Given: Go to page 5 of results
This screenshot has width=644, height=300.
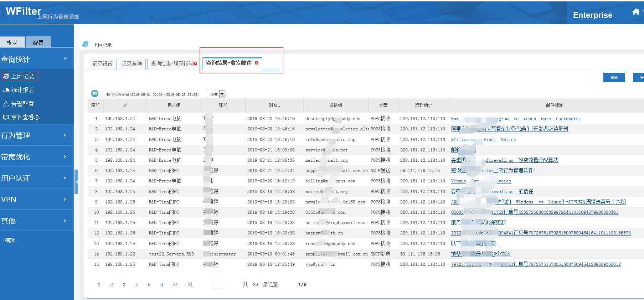Looking at the screenshot, I should (x=149, y=284).
